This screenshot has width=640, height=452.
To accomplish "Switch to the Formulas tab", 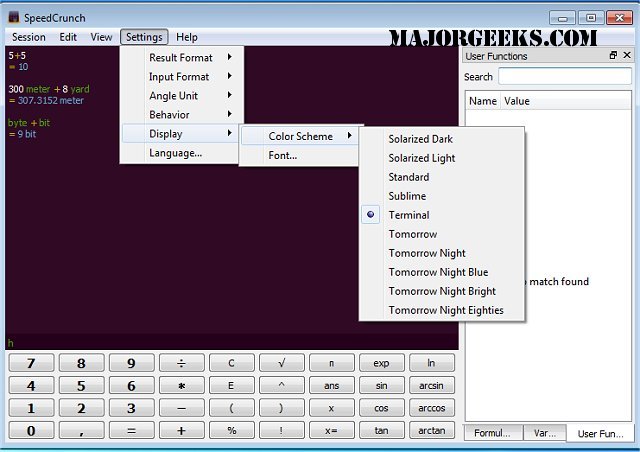I will pos(493,433).
